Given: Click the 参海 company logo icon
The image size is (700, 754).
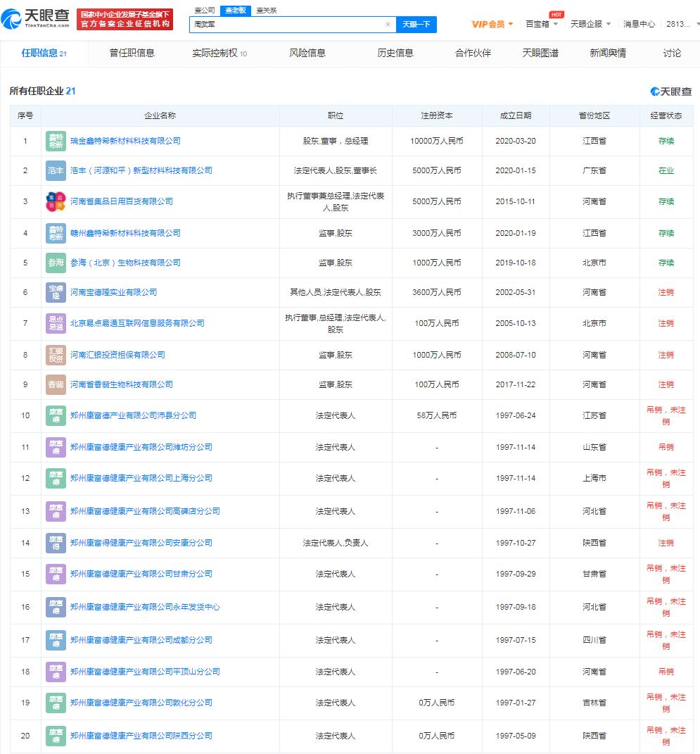Looking at the screenshot, I should tap(56, 263).
